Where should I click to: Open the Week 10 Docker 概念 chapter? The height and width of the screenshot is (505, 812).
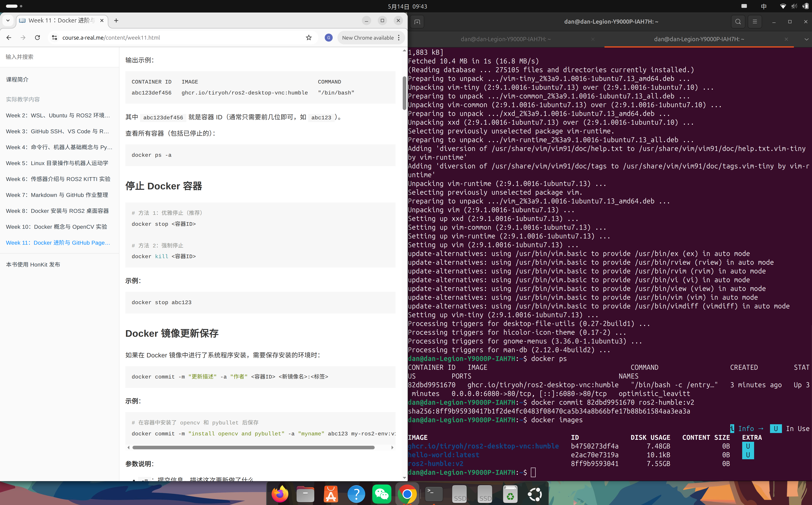tap(57, 227)
